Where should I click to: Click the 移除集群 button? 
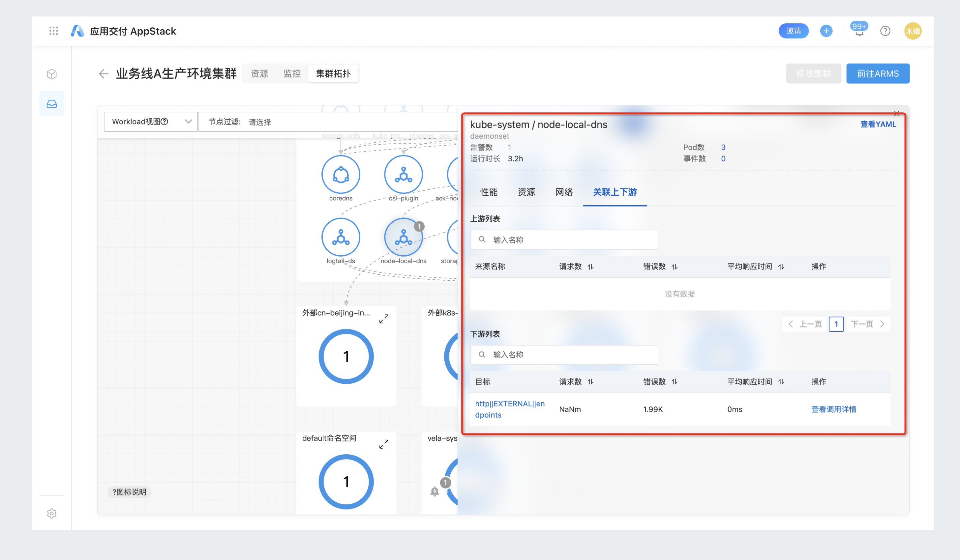point(813,73)
